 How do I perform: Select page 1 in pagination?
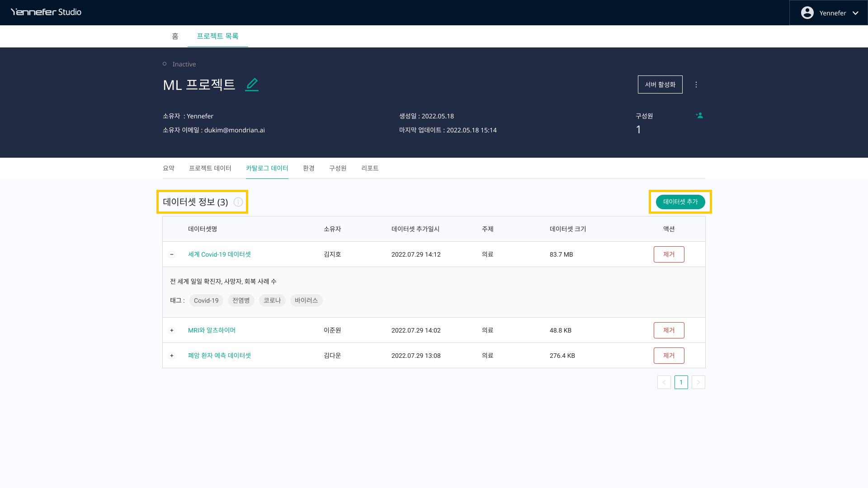click(681, 382)
